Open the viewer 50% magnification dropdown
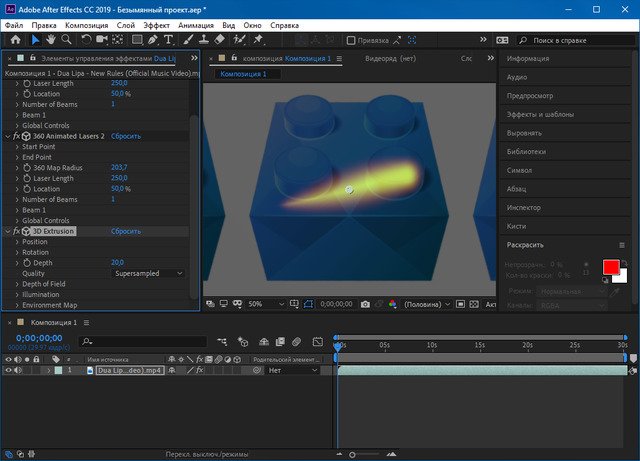This screenshot has width=640, height=461. 260,303
